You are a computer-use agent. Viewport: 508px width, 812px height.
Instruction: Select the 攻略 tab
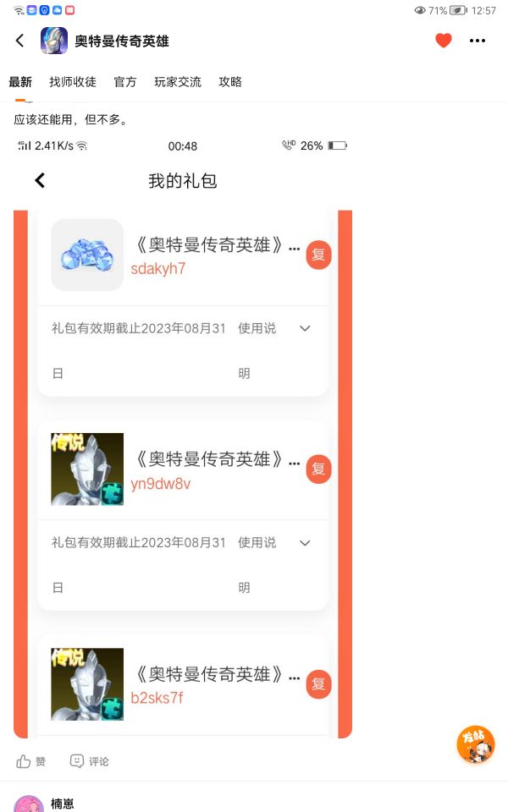(x=230, y=82)
